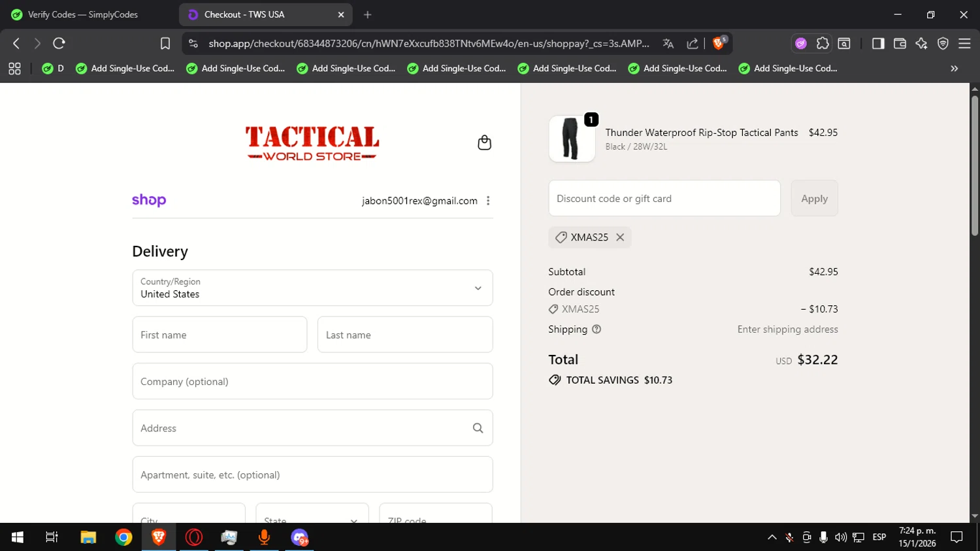Click the Tactical World Store logo

pyautogui.click(x=312, y=143)
